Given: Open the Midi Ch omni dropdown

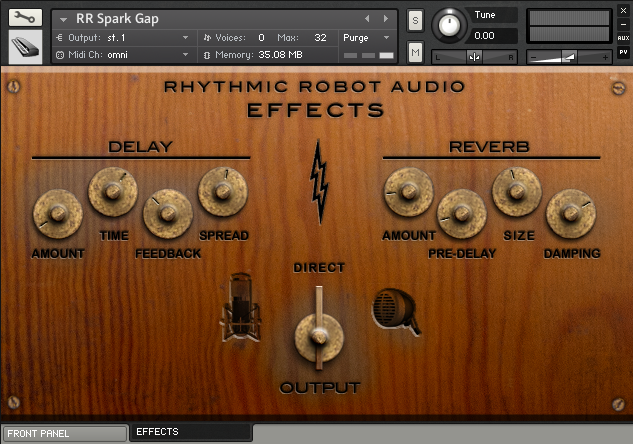Looking at the screenshot, I should 123,54.
